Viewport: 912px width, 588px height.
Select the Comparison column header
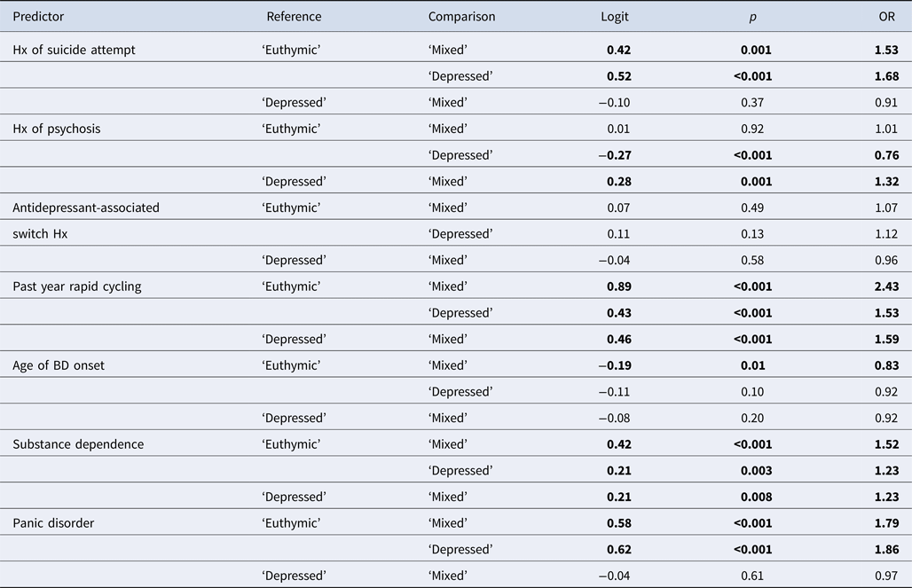(x=461, y=17)
